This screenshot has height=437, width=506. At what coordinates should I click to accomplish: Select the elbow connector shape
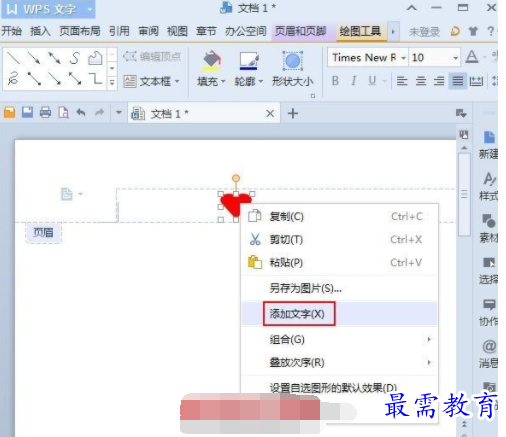pos(96,79)
